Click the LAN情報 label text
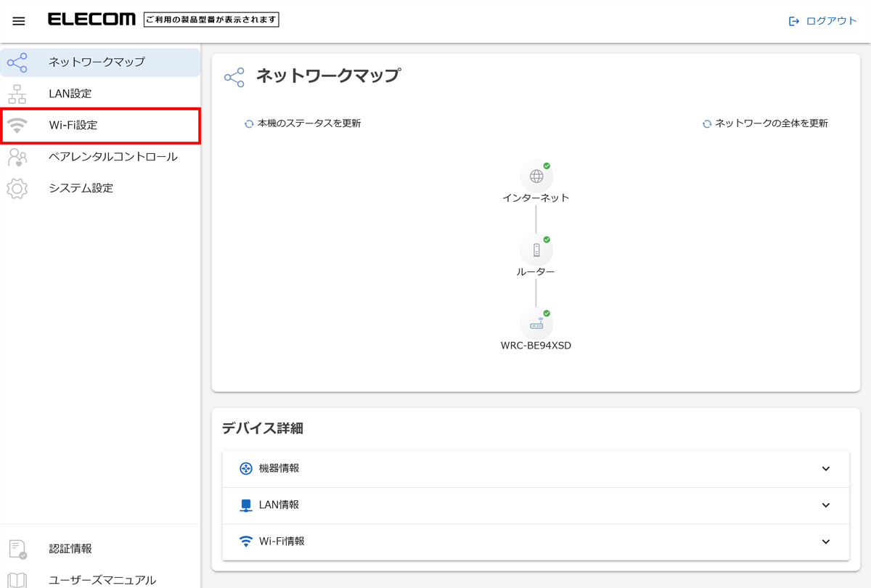This screenshot has height=588, width=871. pyautogui.click(x=279, y=505)
